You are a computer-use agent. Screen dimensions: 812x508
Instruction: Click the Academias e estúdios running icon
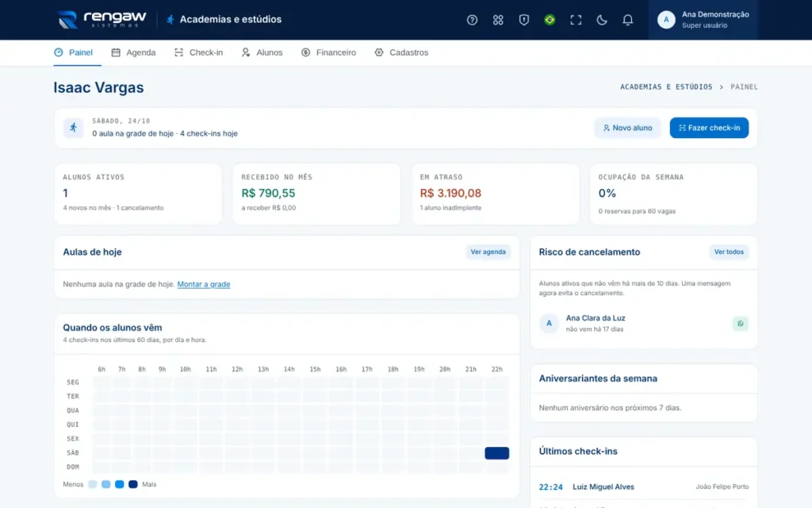[x=170, y=20]
